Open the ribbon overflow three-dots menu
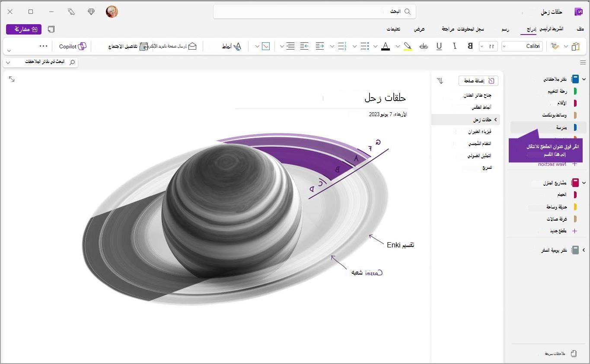Screen dimensions: 590x364 coord(43,46)
